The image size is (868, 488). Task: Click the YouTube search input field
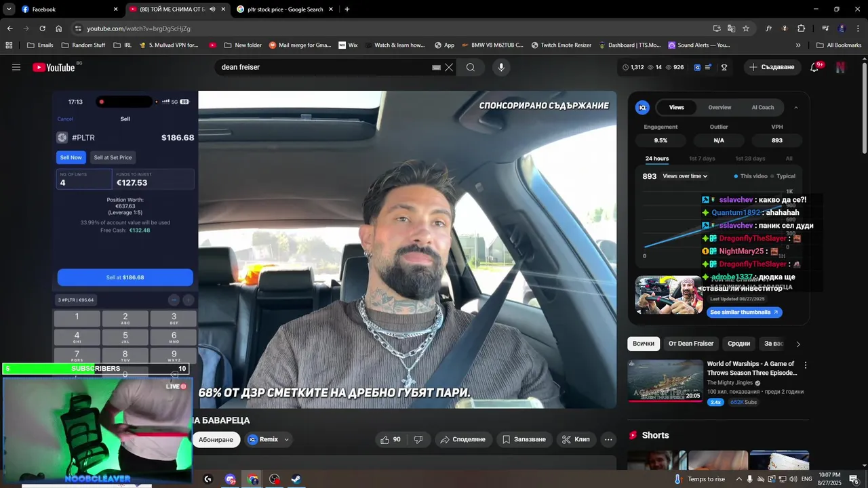pos(325,67)
